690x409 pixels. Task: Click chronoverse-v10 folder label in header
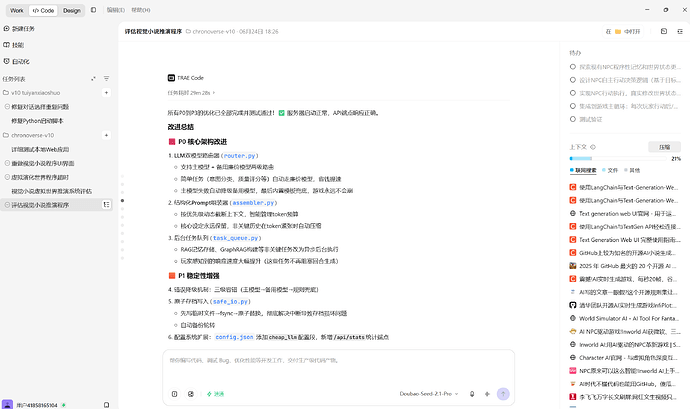tap(210, 32)
